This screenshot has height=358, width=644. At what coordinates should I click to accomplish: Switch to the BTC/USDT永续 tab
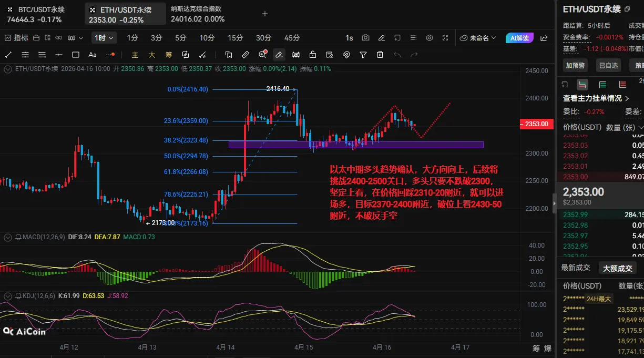click(x=41, y=14)
